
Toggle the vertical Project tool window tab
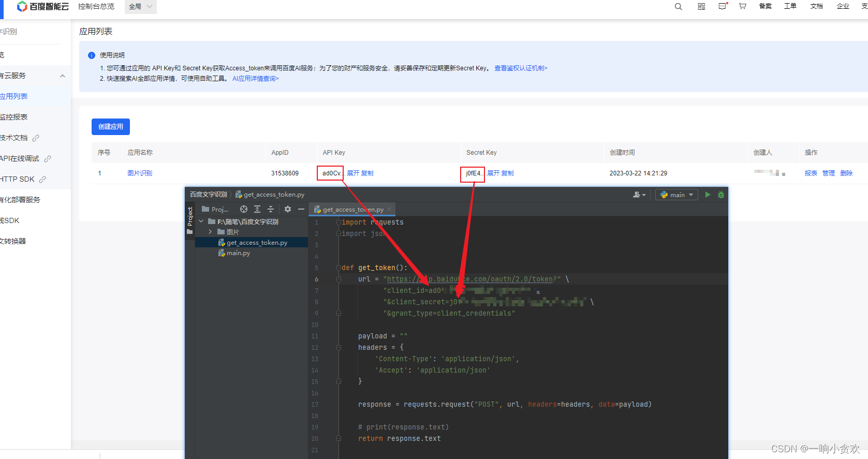(190, 216)
